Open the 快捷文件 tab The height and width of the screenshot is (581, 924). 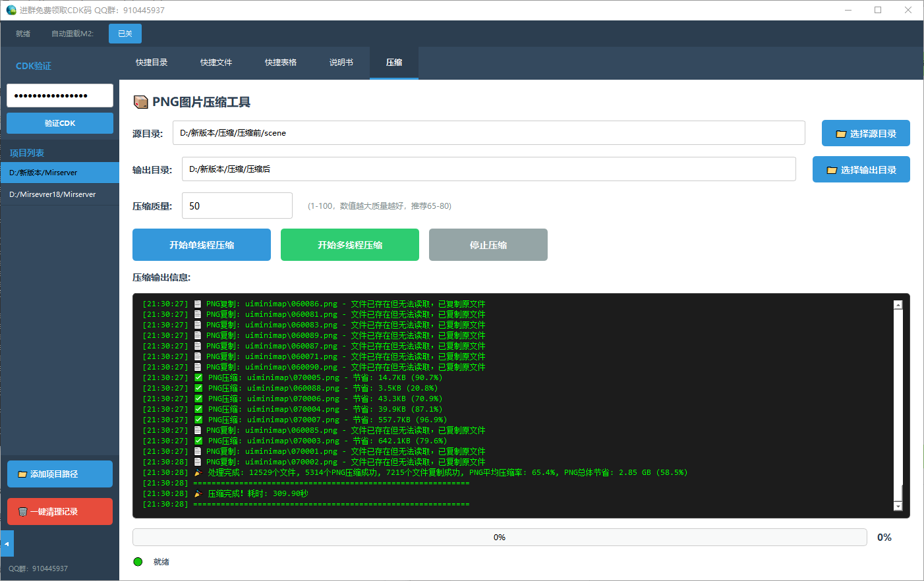click(216, 63)
